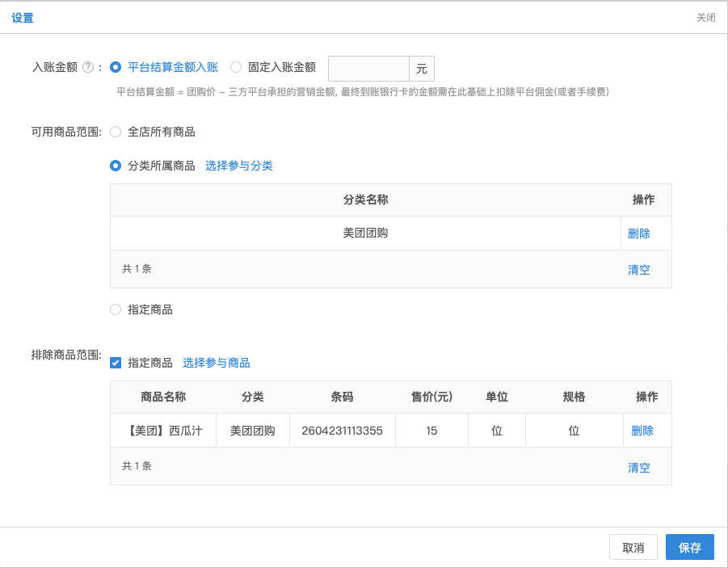Image resolution: width=728 pixels, height=568 pixels.
Task: Click the 分类名称 column header
Action: click(x=365, y=200)
